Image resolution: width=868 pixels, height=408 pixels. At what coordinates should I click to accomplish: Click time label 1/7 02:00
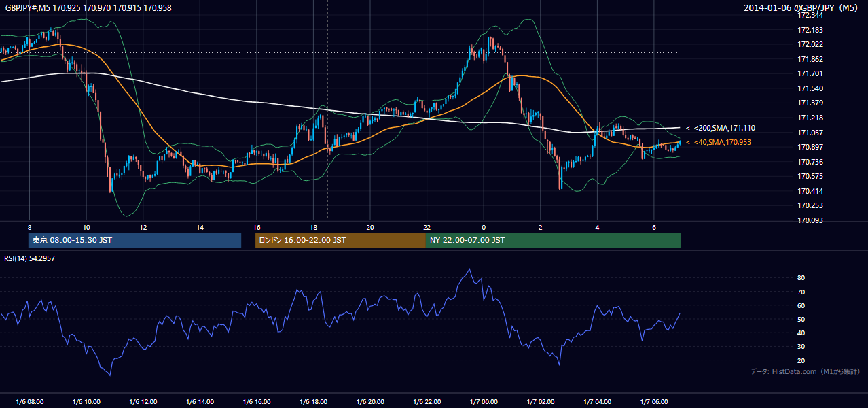(540, 402)
